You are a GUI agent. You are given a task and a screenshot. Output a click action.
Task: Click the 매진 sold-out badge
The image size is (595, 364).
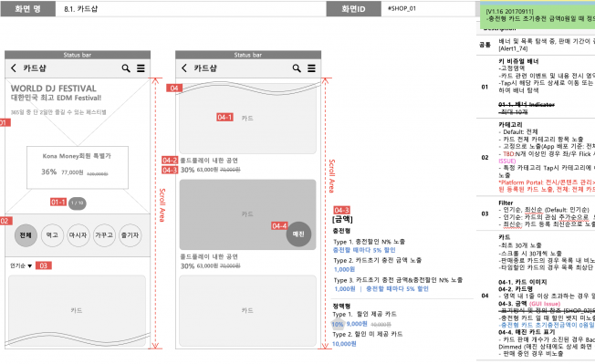click(x=298, y=234)
